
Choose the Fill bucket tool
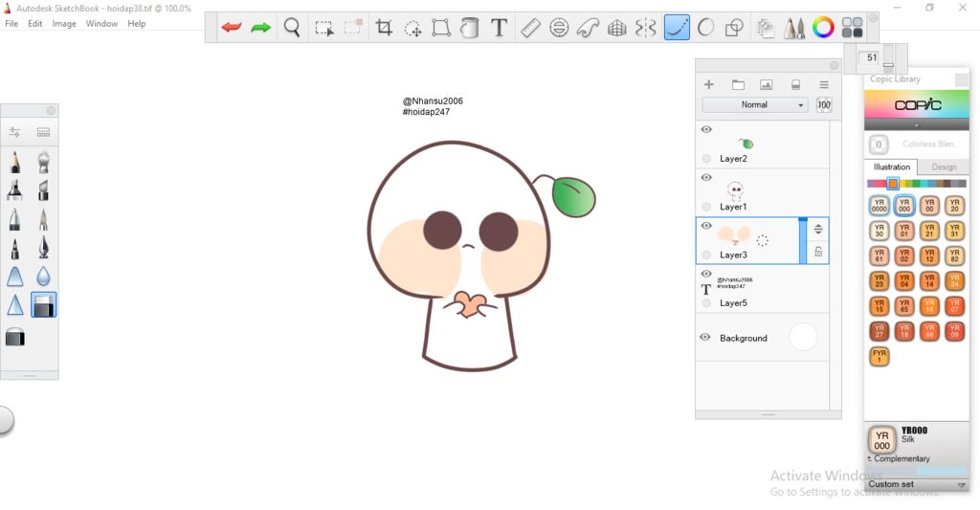point(469,28)
